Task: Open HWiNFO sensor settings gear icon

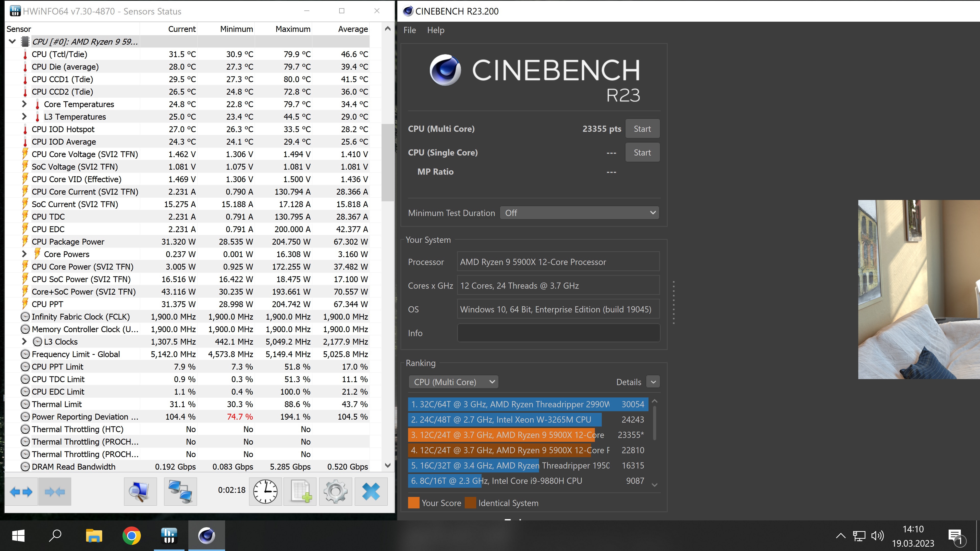Action: (336, 492)
